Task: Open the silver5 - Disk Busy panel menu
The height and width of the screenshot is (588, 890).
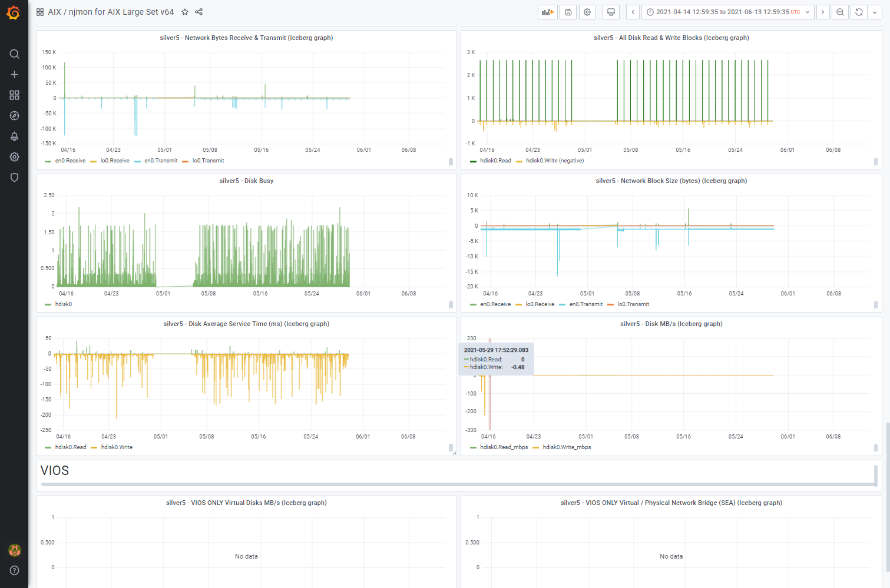Action: [x=246, y=181]
